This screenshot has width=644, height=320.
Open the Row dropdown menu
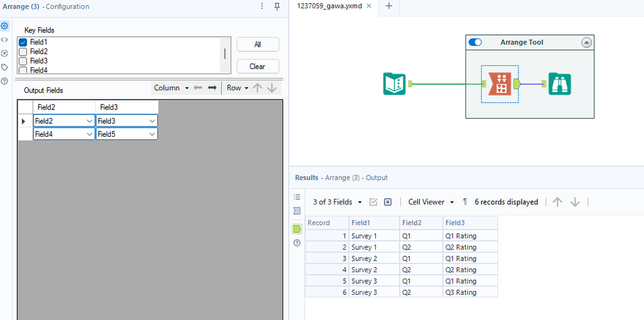pyautogui.click(x=238, y=88)
